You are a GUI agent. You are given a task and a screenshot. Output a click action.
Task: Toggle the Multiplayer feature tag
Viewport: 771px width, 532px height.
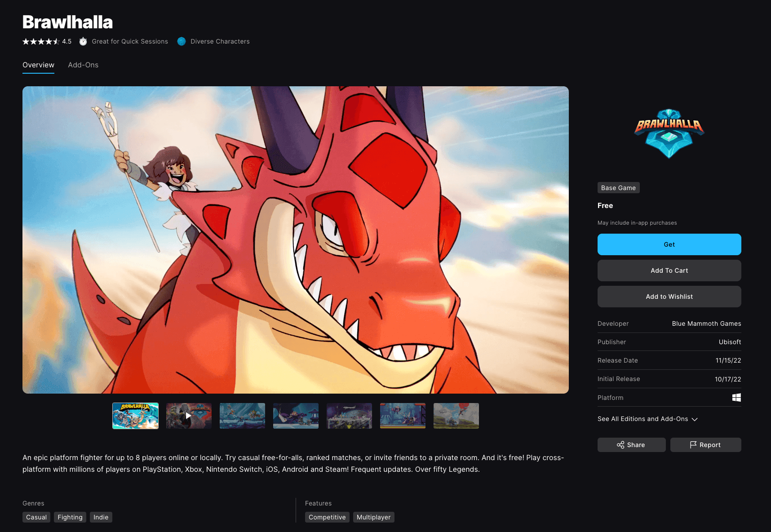[373, 517]
